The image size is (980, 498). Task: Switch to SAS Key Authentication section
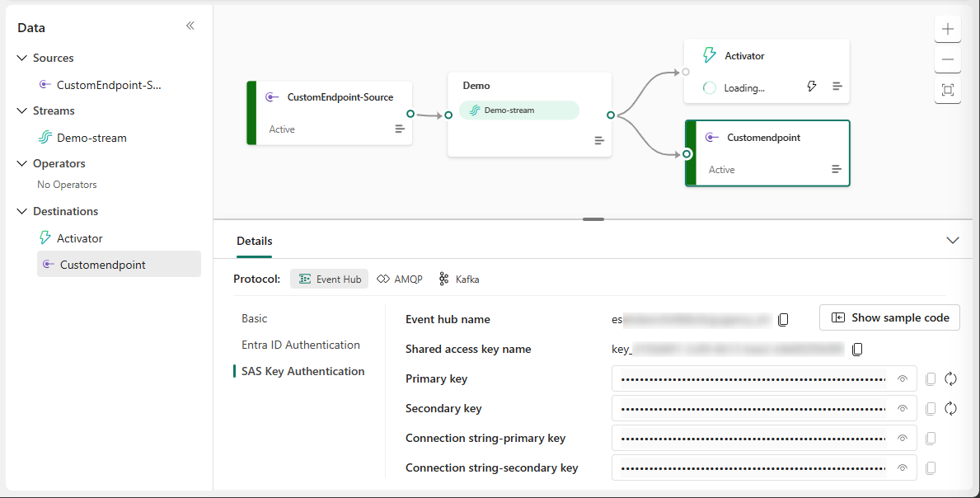(302, 371)
